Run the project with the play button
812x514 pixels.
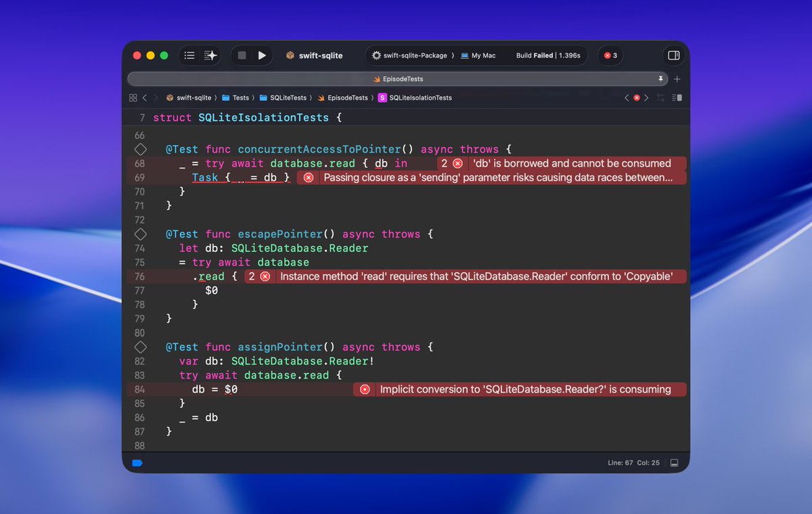(x=262, y=56)
